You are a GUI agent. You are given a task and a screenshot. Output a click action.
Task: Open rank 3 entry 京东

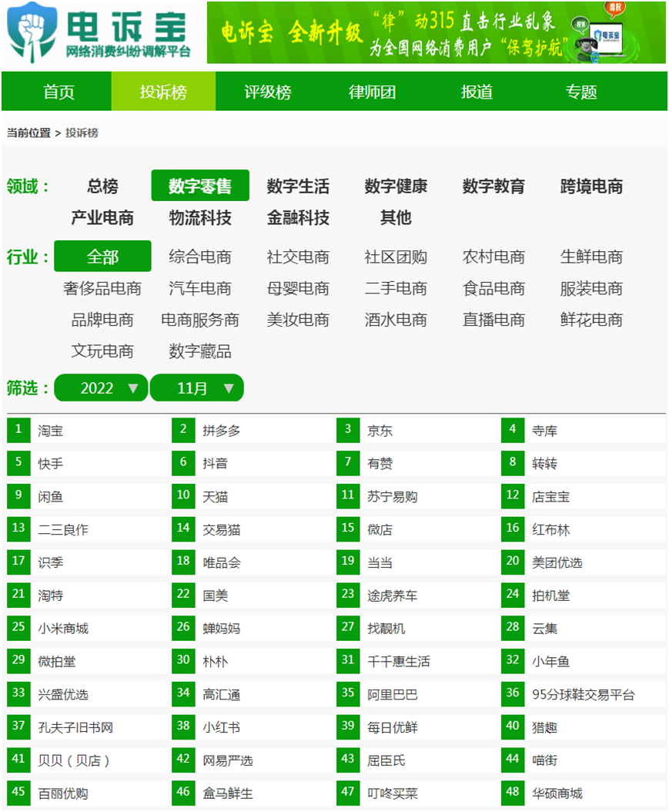(x=380, y=431)
